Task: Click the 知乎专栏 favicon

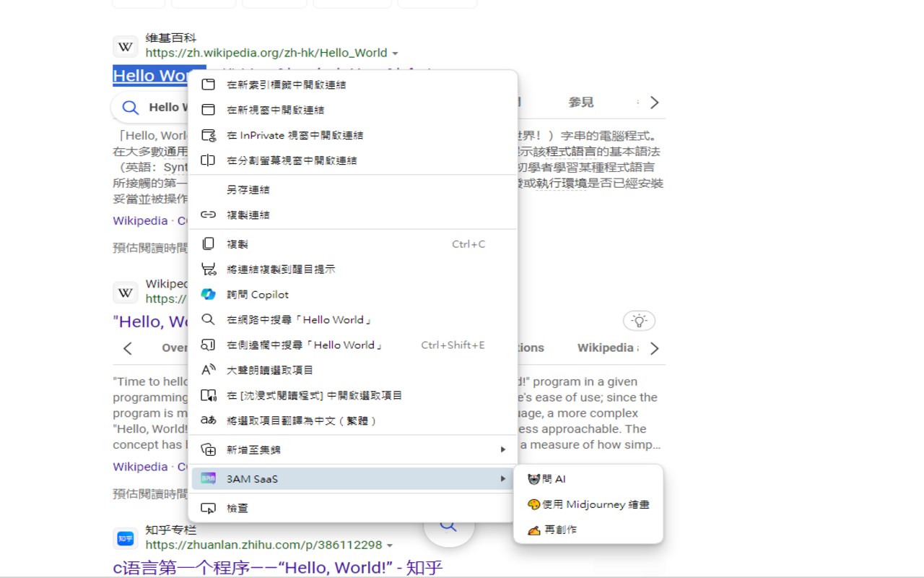Action: click(126, 538)
